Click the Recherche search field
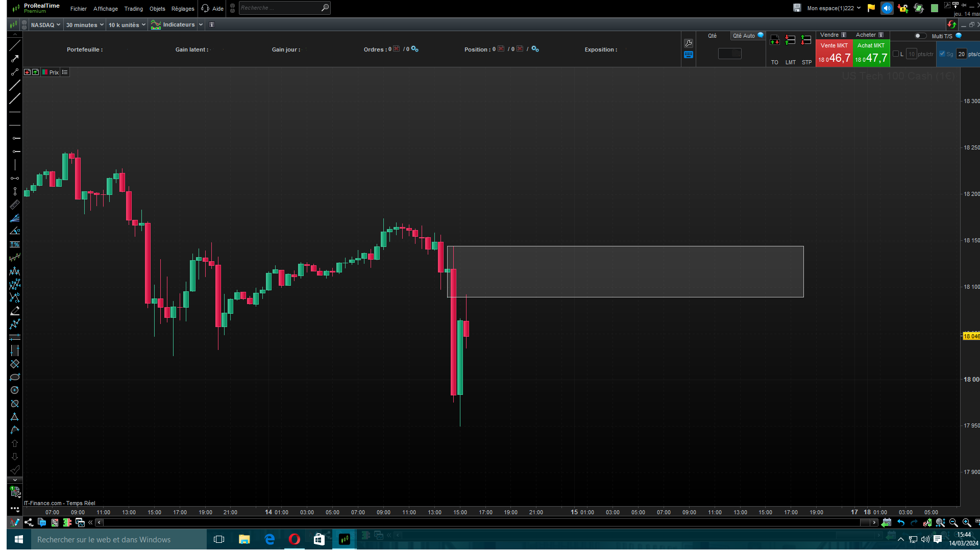Image resolution: width=980 pixels, height=551 pixels. (x=280, y=8)
